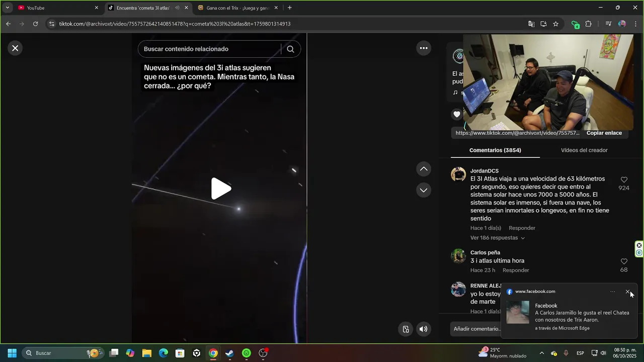Switch to the Comentarios tab

click(495, 150)
